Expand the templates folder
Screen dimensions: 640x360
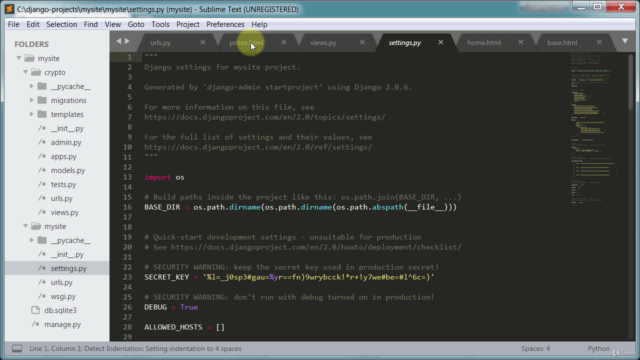coord(32,114)
